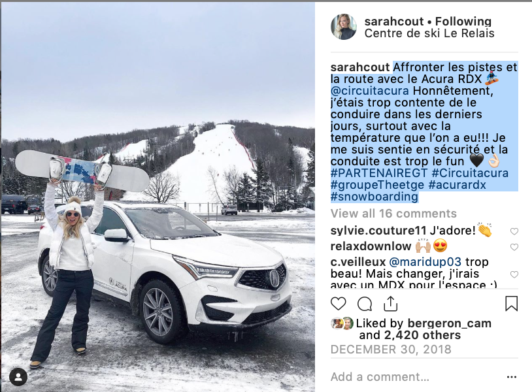Open comments via the speech bubble icon

pos(365,304)
